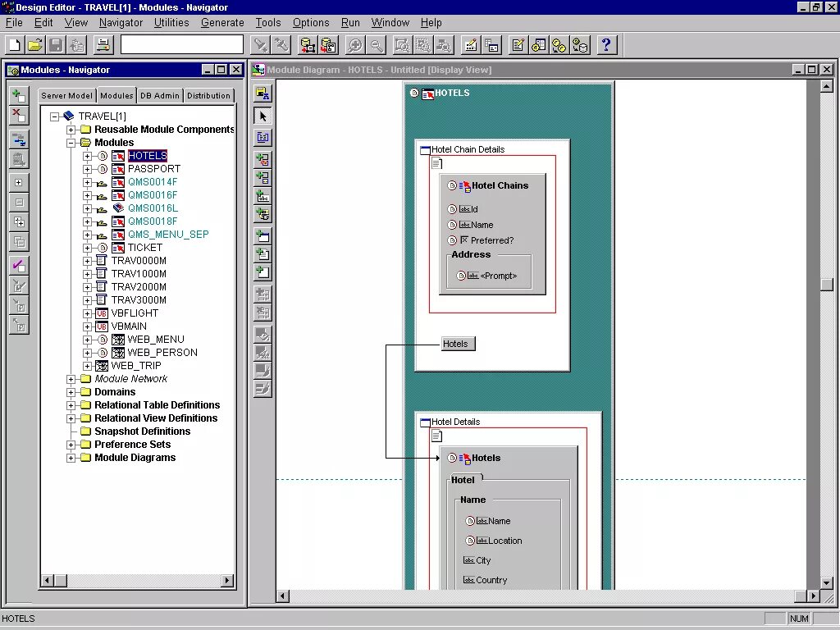The width and height of the screenshot is (840, 630).
Task: Open the File menu
Action: tap(14, 22)
